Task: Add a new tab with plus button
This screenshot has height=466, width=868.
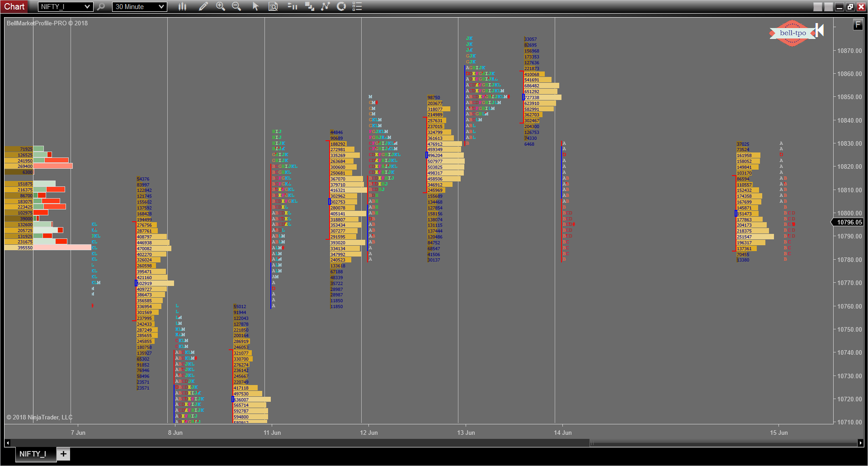Action: [63, 454]
